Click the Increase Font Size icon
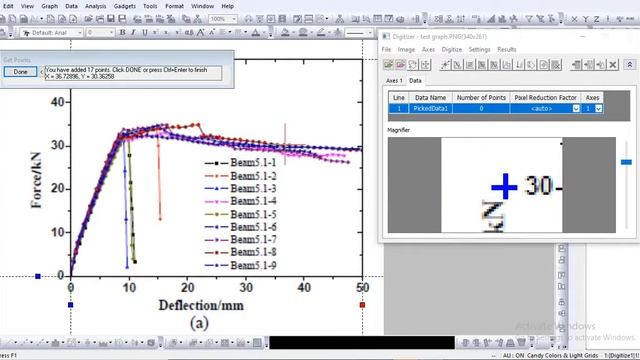Screen dimensions: 640x360 [x=200, y=32]
